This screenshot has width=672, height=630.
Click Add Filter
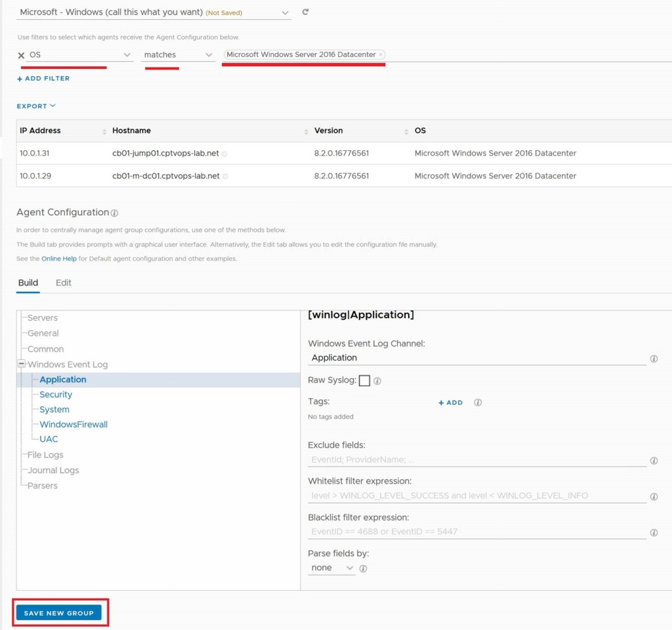click(43, 78)
